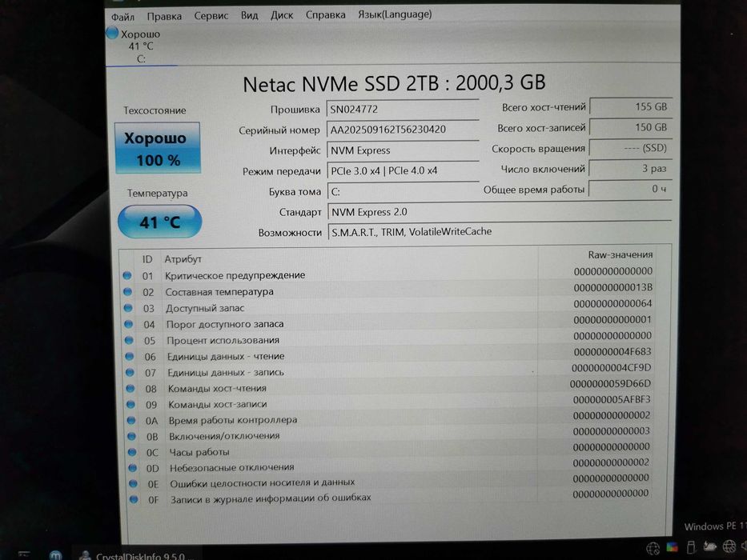Click status dot for Команды хост-записи row

coord(131,404)
